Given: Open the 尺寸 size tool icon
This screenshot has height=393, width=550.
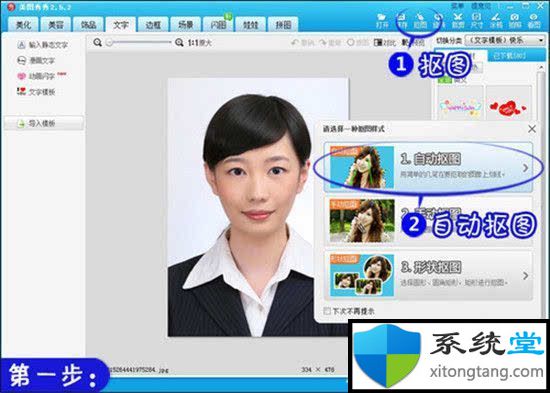Looking at the screenshot, I should point(477,20).
